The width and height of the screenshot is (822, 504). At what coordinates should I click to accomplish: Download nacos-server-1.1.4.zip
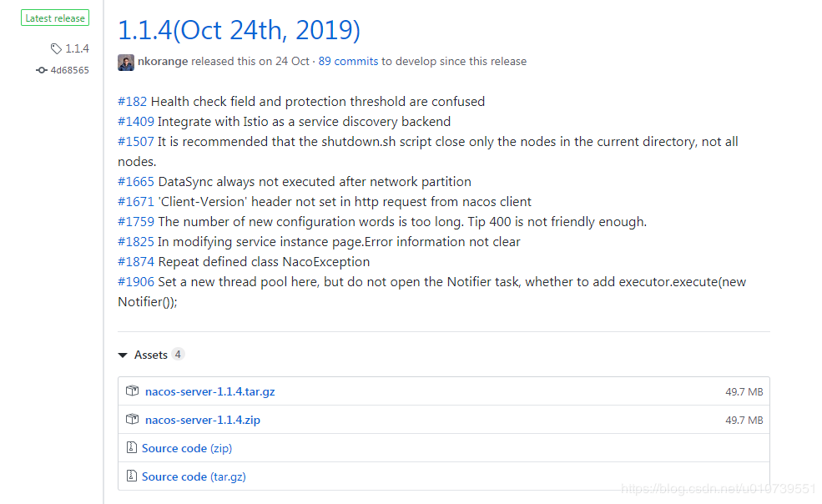202,420
